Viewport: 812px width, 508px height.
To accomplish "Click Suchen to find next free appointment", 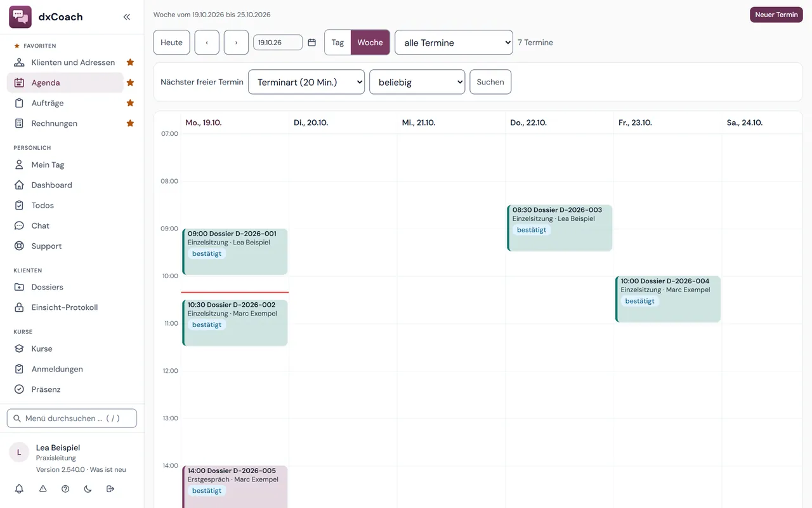I will click(490, 82).
